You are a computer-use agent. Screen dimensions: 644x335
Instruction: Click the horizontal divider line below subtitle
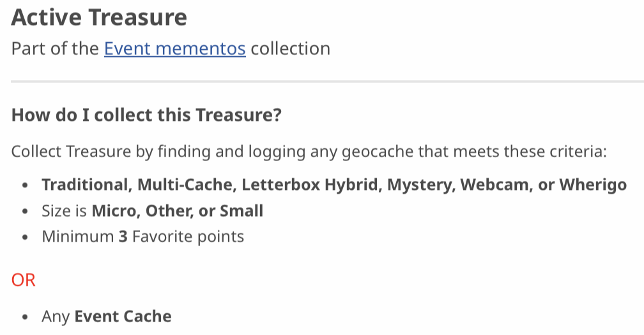(x=327, y=82)
